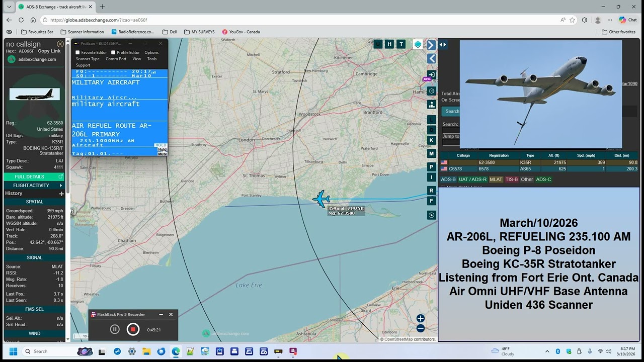This screenshot has width=644, height=362.
Task: Open FULL DETAILS for the aircraft
Action: click(34, 176)
